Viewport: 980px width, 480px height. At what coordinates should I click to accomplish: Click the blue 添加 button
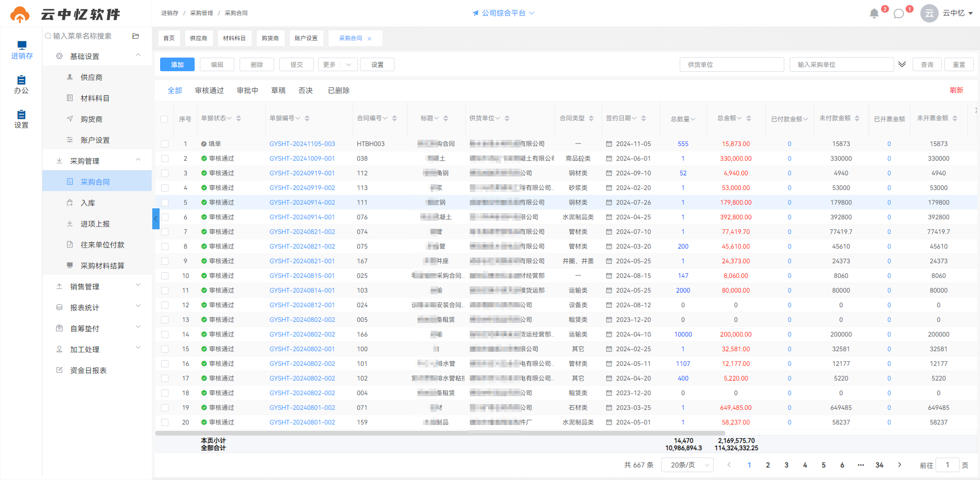177,64
